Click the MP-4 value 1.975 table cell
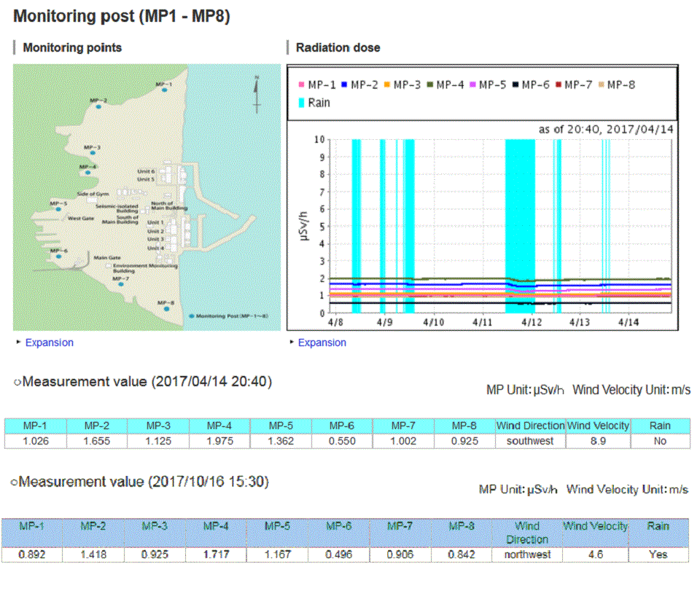Viewport: 700px width, 599px height. click(x=219, y=441)
